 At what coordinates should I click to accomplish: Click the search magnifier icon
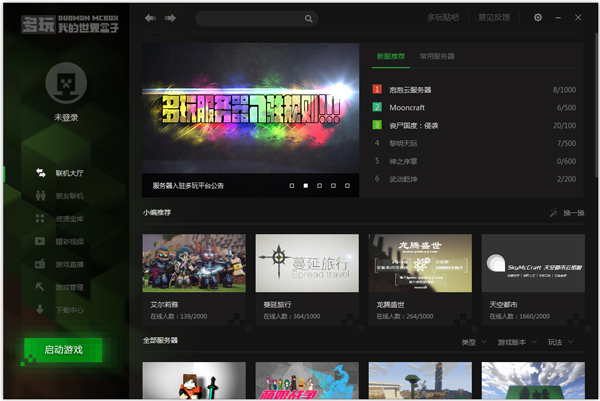pos(308,19)
